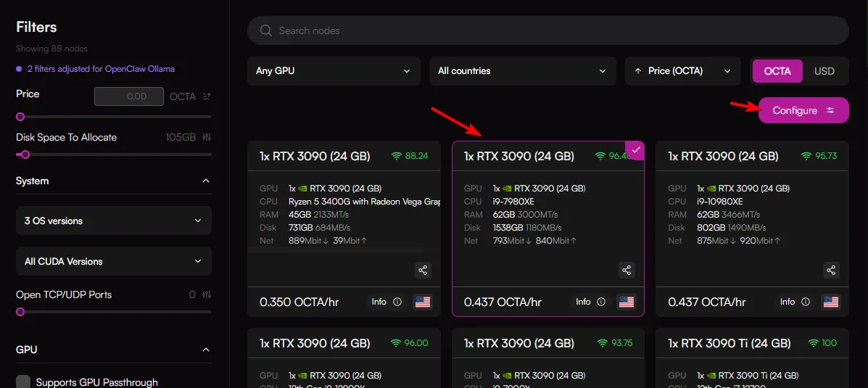Click the 95.73 reliability signal icon
This screenshot has width=868, height=388.
tap(806, 156)
